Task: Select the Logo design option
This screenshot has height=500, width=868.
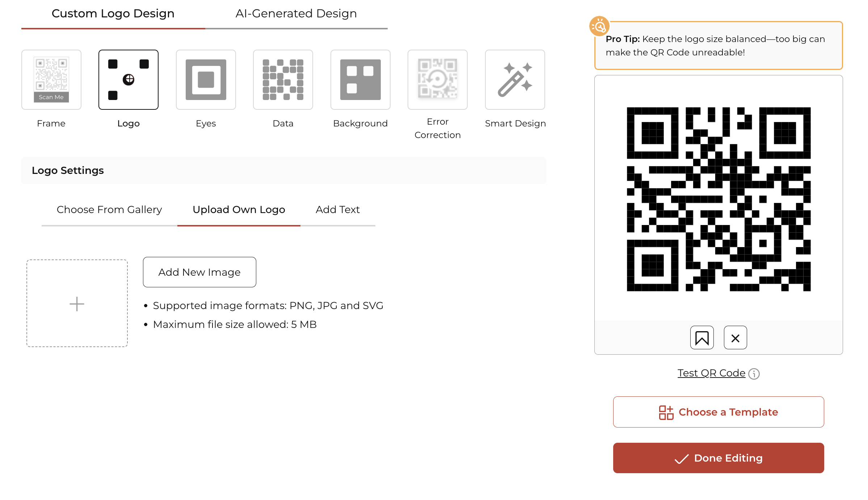Action: [x=128, y=80]
